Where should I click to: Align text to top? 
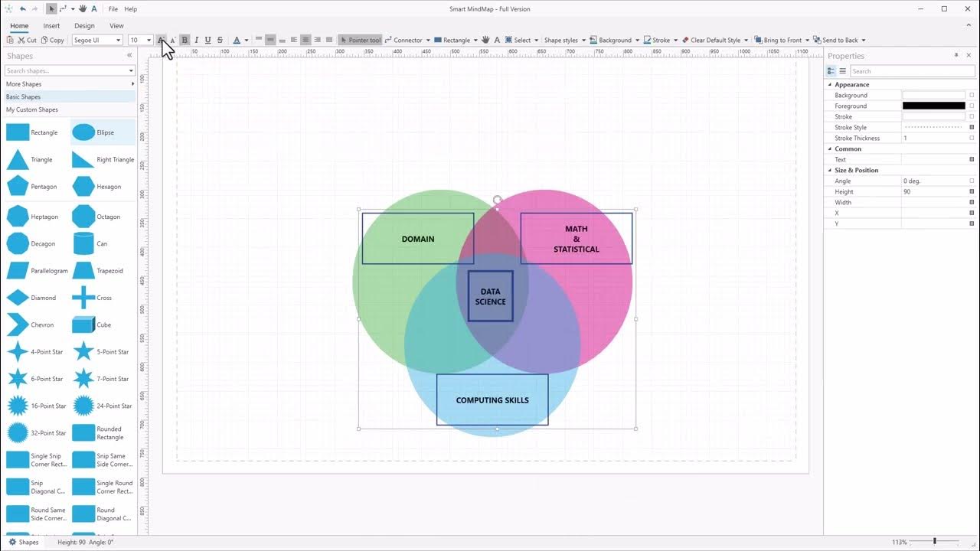tap(259, 40)
